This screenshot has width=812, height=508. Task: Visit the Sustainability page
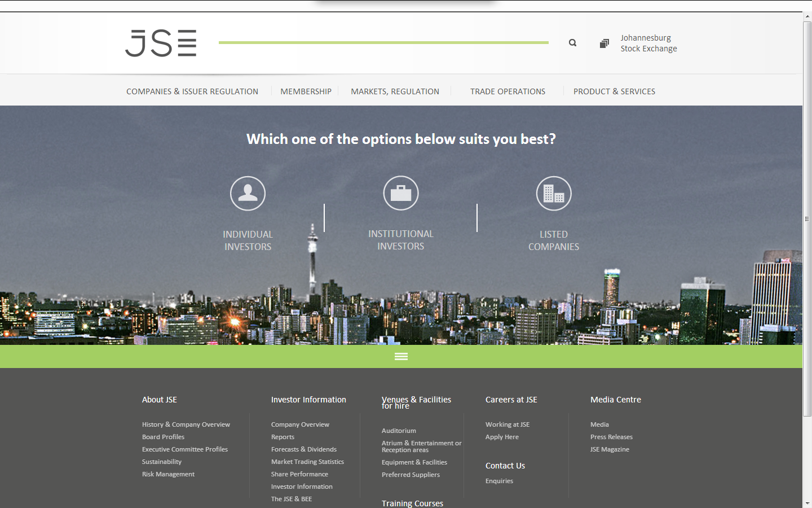(162, 462)
